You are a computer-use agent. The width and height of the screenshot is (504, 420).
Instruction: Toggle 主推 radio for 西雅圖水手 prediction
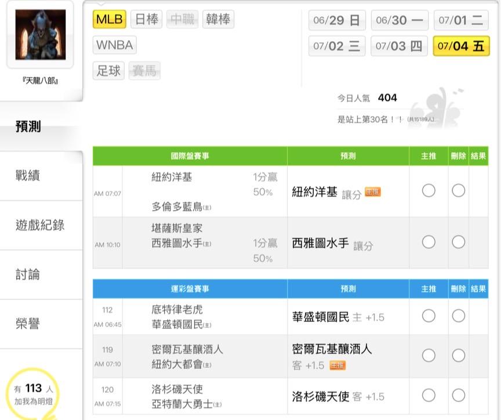(x=429, y=242)
